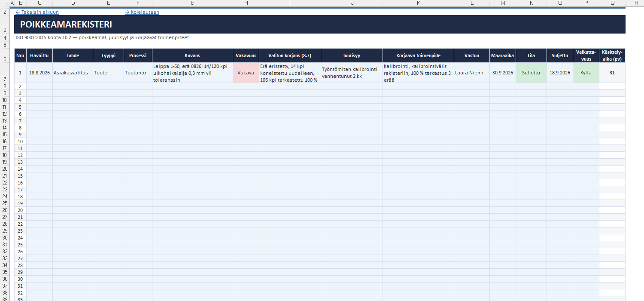Click the Korjaava toimenpide header

tap(418, 55)
